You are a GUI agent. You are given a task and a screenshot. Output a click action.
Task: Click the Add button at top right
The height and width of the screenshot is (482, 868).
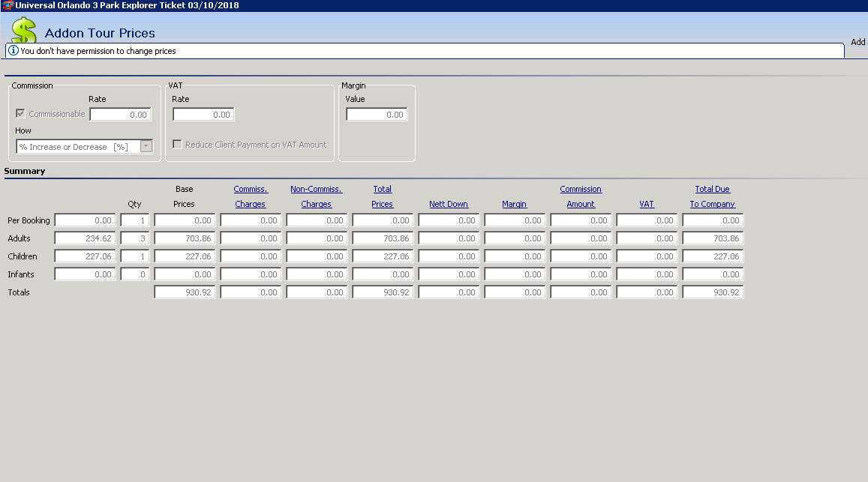pos(858,42)
